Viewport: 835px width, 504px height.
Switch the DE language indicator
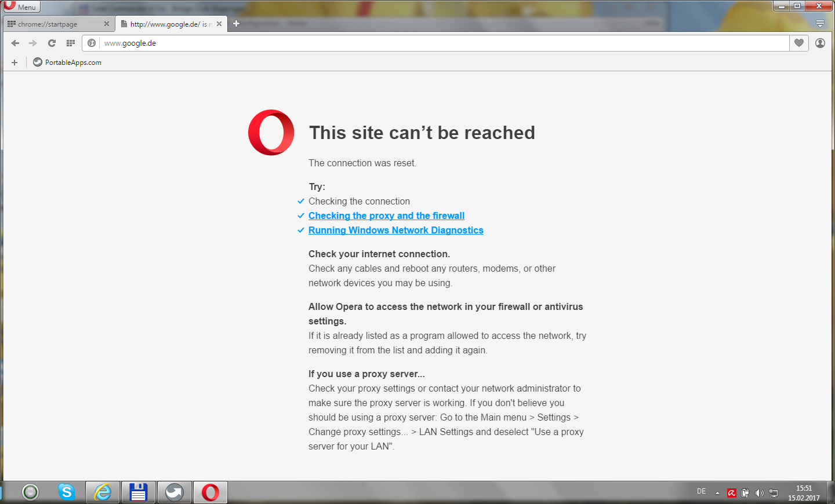coord(702,491)
